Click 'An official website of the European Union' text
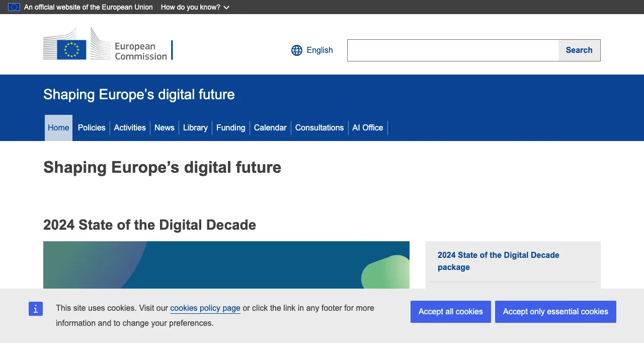This screenshot has width=644, height=343. (89, 7)
